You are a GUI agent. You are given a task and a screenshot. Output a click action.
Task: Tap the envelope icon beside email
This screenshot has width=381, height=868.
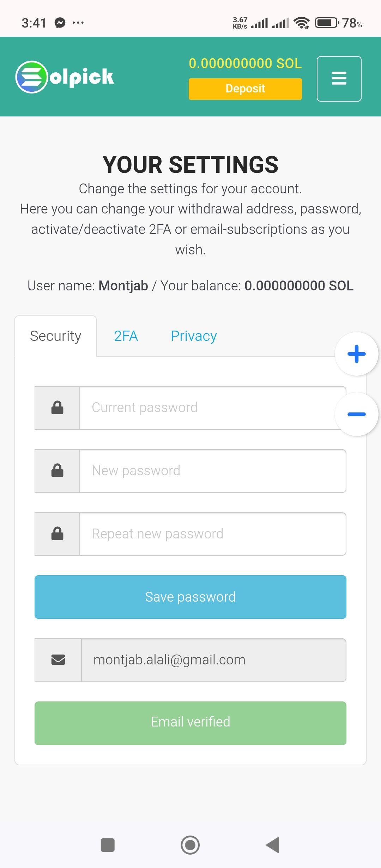pos(58,660)
